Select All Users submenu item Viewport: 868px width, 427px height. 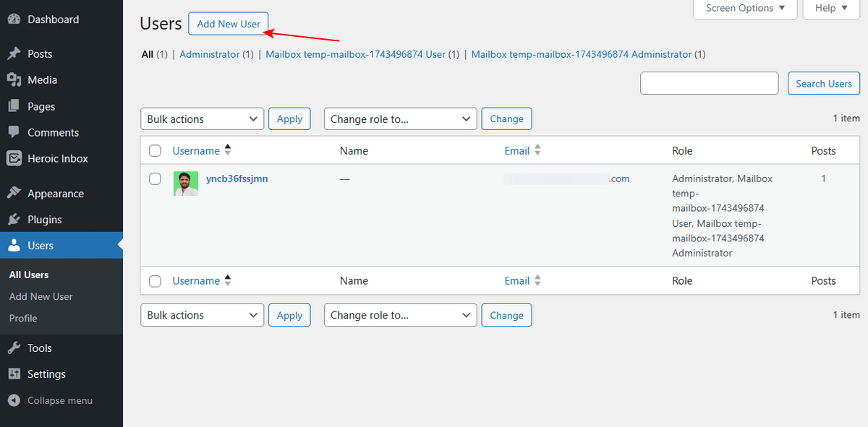point(29,275)
